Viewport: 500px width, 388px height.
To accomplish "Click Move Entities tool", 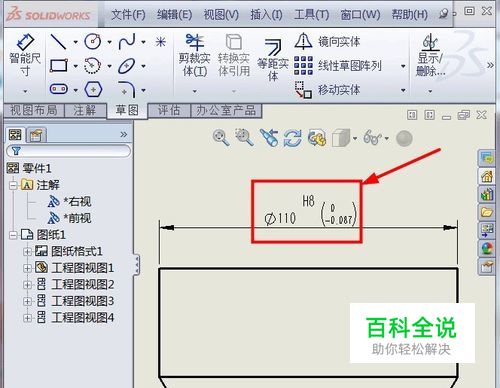I will point(327,90).
